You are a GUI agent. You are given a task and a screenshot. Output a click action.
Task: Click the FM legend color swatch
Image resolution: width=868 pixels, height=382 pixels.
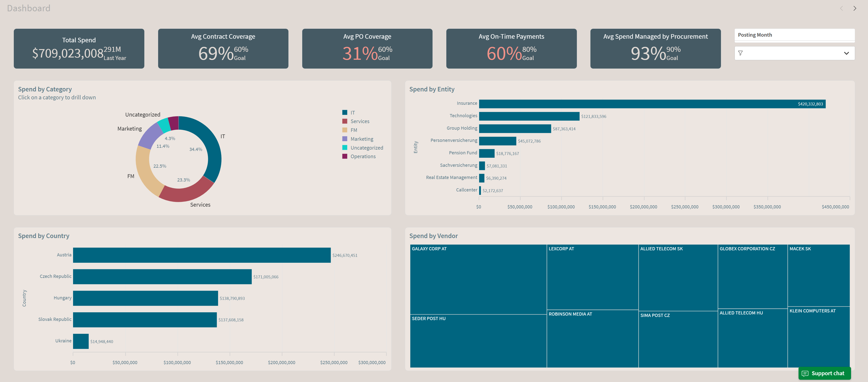[345, 130]
